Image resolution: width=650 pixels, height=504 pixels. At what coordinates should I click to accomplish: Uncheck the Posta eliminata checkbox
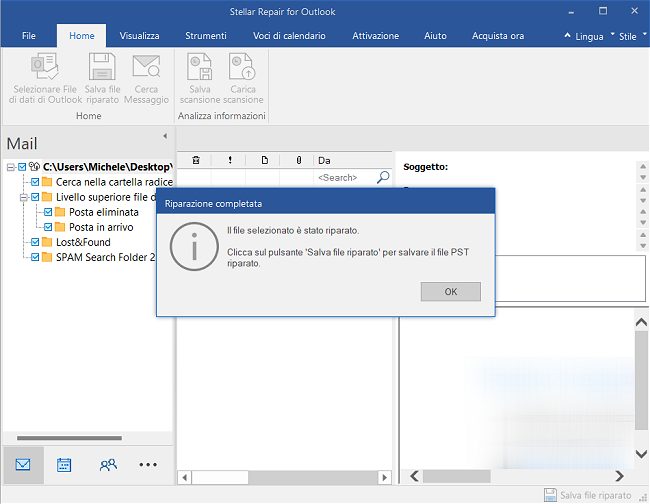tap(48, 212)
